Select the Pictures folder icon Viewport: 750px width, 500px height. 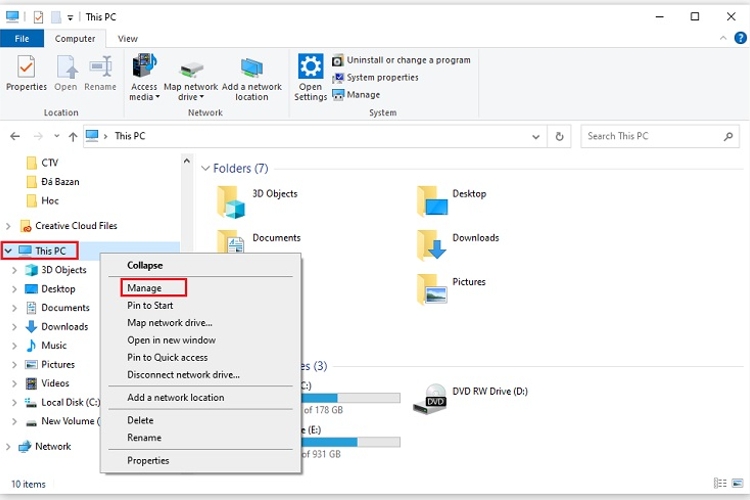click(x=431, y=289)
